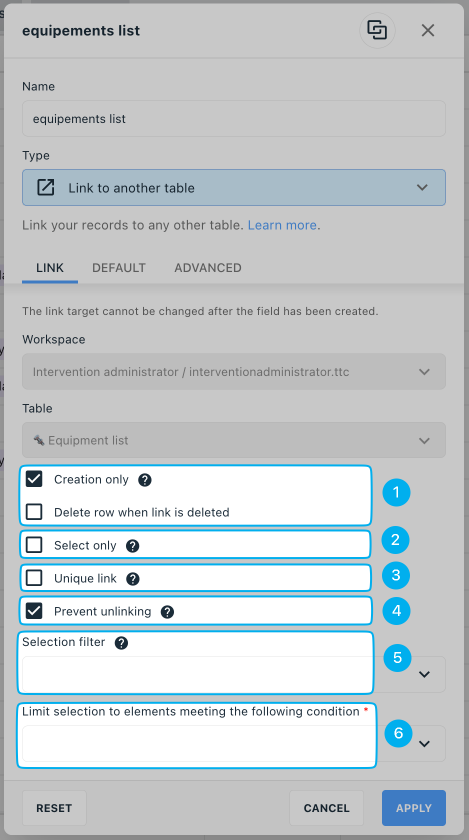This screenshot has height=840, width=469.
Task: Click the duplicate field icon in header
Action: (x=377, y=30)
